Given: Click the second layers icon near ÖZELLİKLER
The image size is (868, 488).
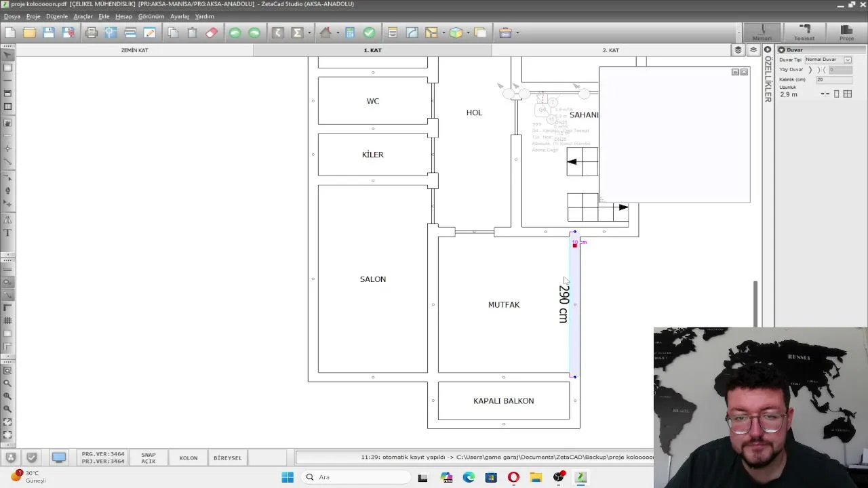Looking at the screenshot, I should [753, 50].
